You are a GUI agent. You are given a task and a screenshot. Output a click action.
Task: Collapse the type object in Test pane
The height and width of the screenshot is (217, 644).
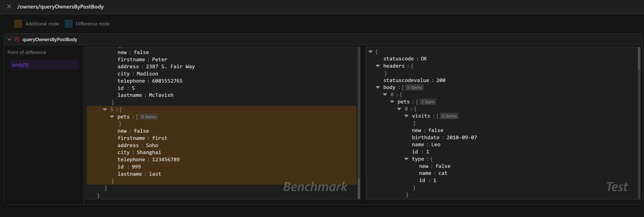[x=407, y=159]
